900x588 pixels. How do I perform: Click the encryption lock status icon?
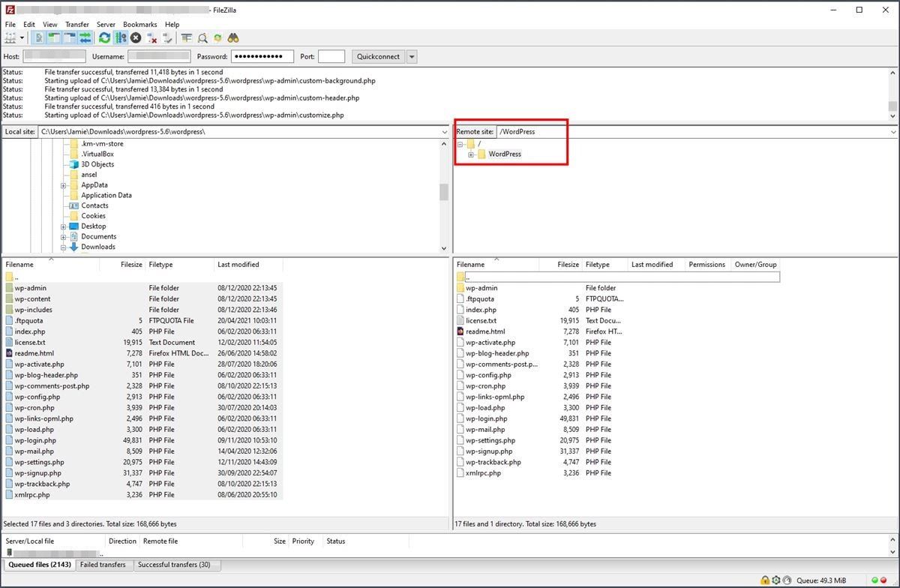765,580
